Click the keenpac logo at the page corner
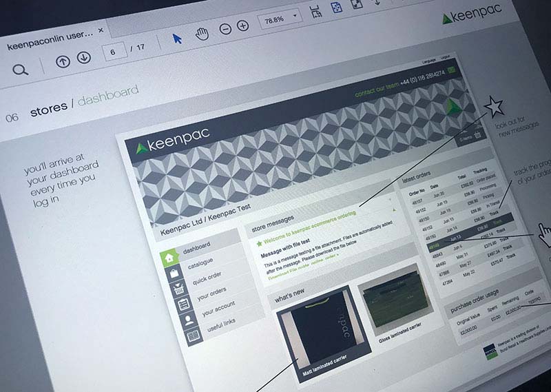The width and height of the screenshot is (551, 392). [x=472, y=13]
